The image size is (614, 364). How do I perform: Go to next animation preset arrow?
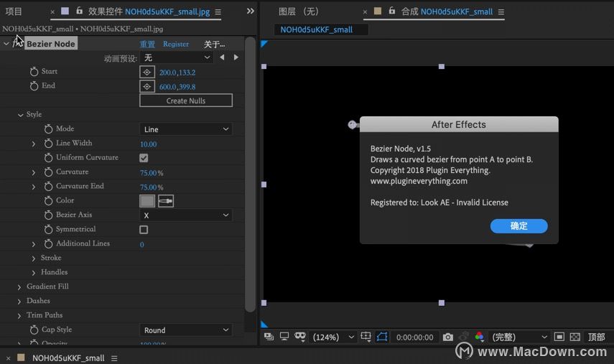[236, 57]
